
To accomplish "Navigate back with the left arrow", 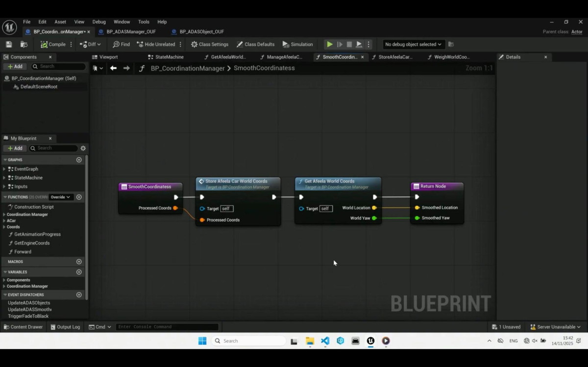I will 113,68.
